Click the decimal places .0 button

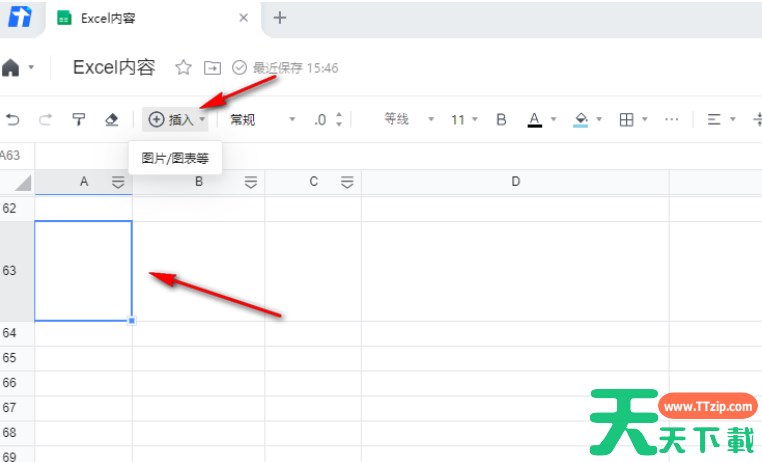click(320, 120)
